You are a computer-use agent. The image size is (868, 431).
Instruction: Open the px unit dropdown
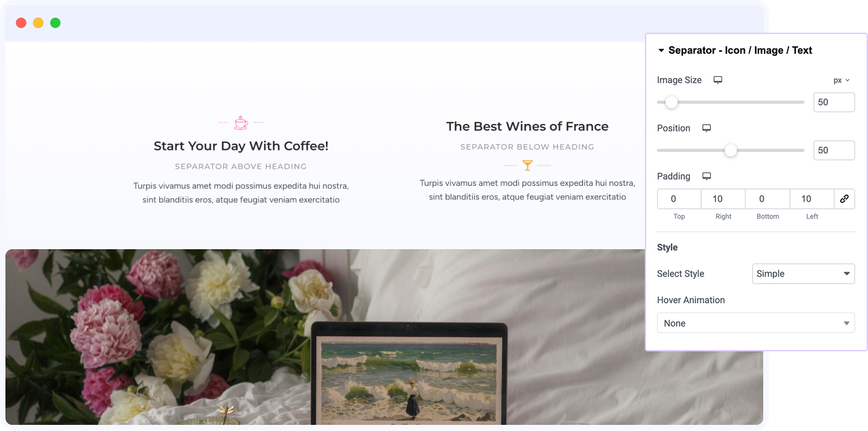pos(841,80)
